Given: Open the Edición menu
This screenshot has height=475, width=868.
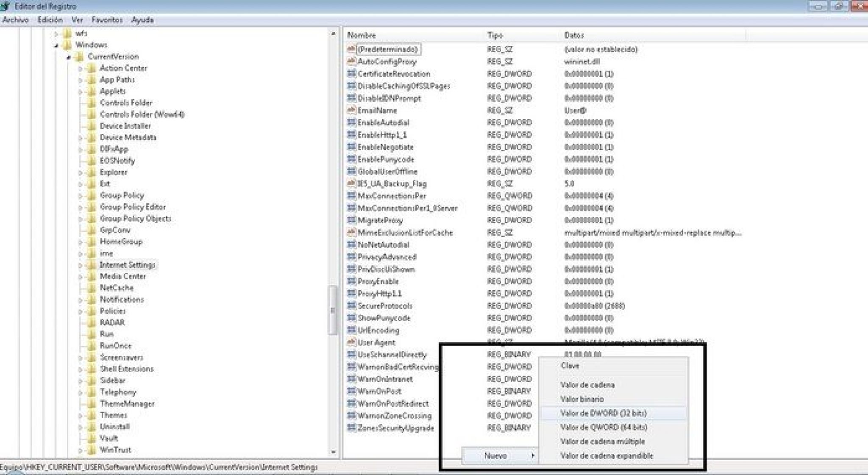Looking at the screenshot, I should coord(50,20).
